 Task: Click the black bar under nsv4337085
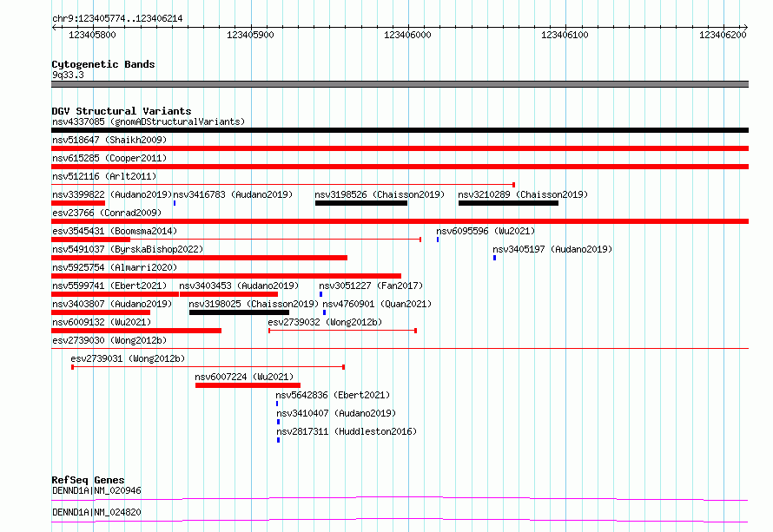[x=400, y=130]
